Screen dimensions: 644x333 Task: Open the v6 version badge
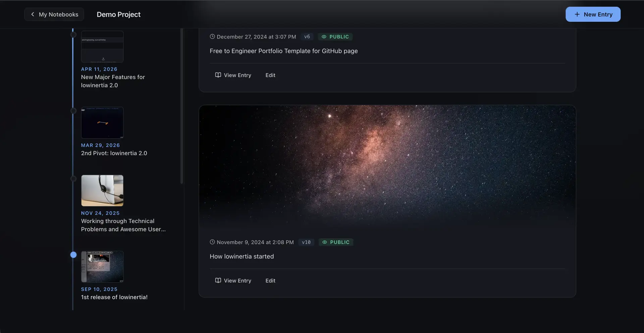[x=307, y=37]
